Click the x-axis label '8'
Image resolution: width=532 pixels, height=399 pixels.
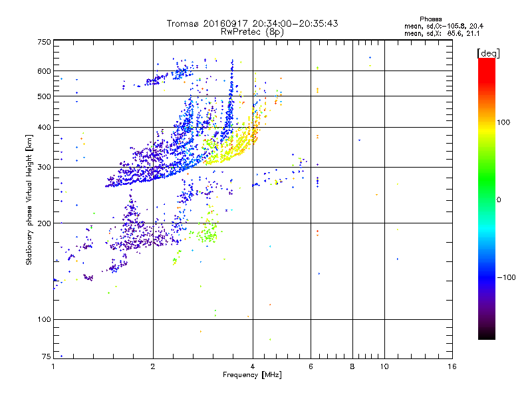point(352,366)
